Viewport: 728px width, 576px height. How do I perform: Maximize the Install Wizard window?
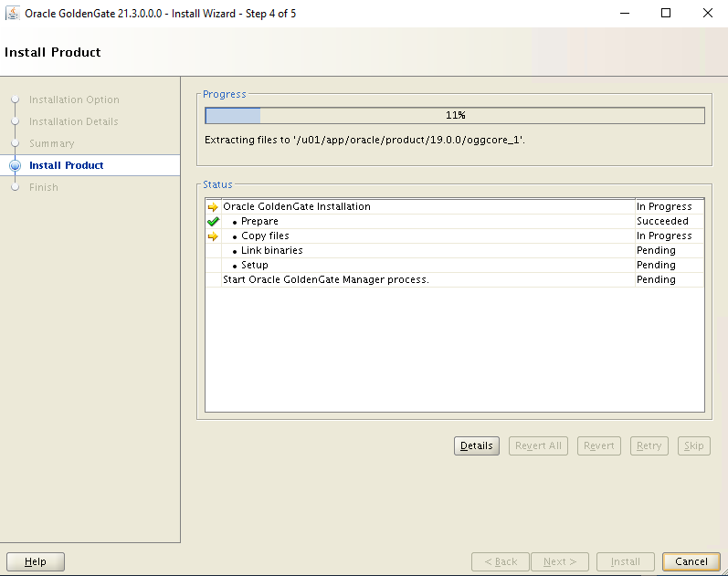pos(666,13)
